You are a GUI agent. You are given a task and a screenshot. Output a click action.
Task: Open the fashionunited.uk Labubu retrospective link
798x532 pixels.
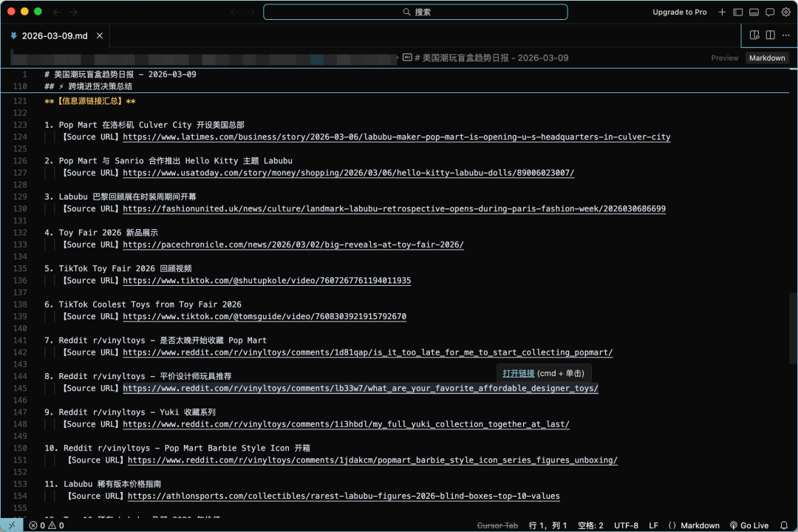point(394,208)
